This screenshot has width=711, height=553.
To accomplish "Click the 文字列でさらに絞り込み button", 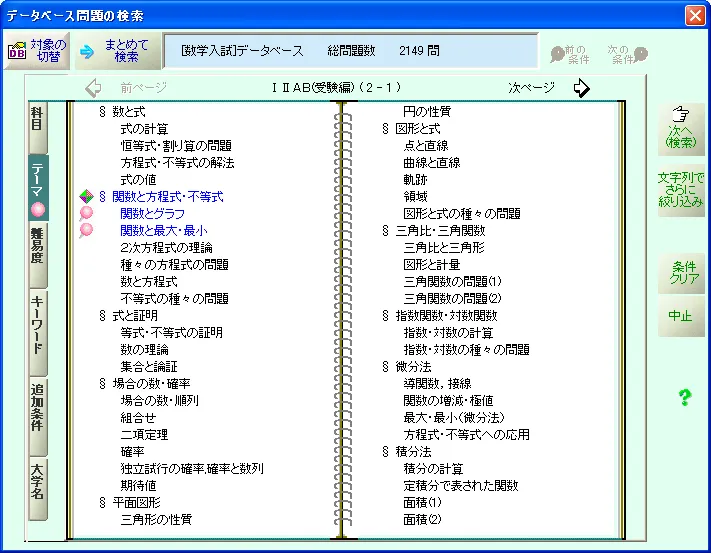I will 681,189.
